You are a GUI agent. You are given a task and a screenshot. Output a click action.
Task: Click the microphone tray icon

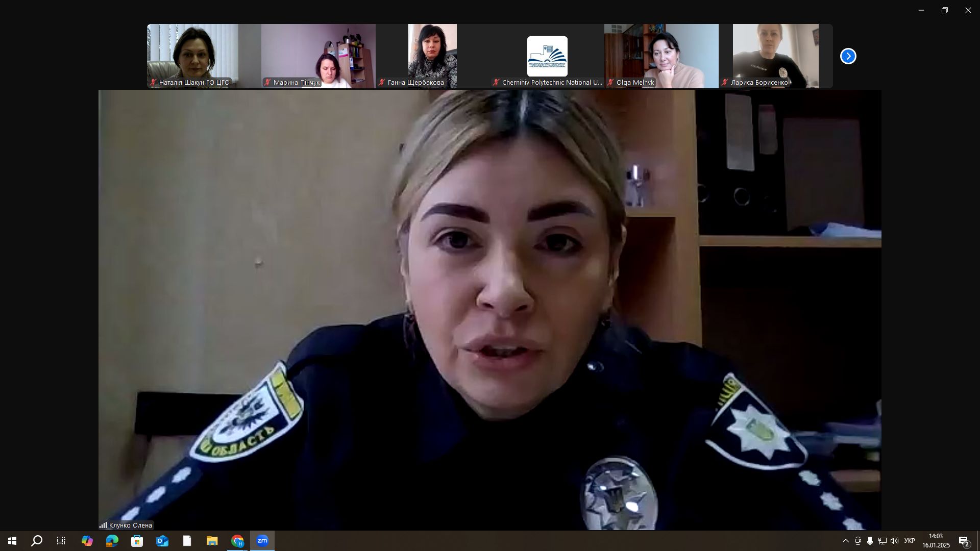coord(870,541)
